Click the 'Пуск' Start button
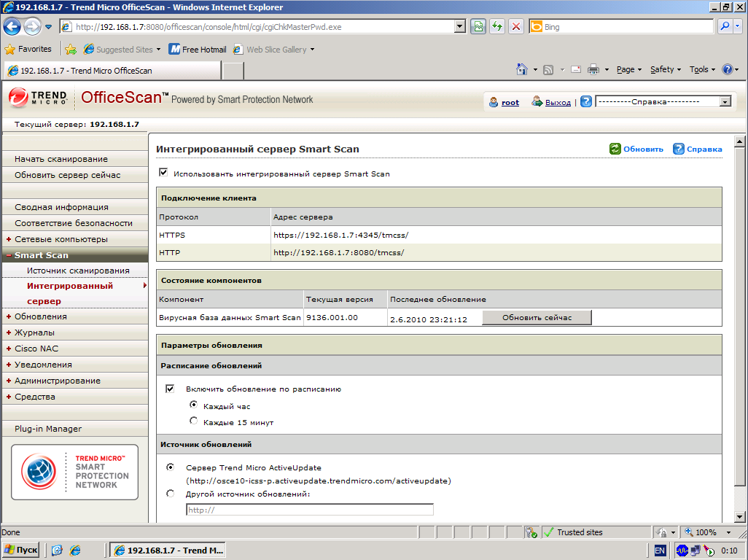This screenshot has height=560, width=748. pyautogui.click(x=21, y=550)
